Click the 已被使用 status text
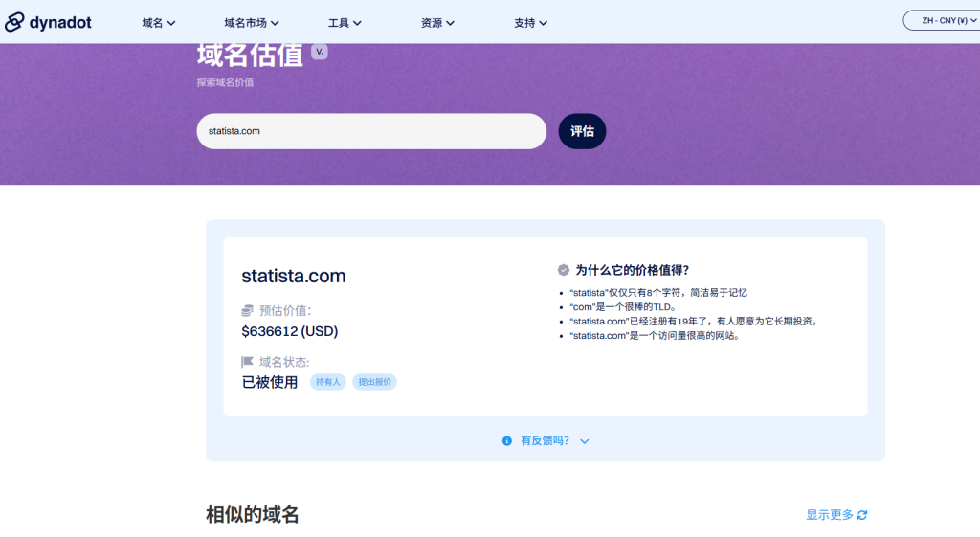 pos(269,382)
